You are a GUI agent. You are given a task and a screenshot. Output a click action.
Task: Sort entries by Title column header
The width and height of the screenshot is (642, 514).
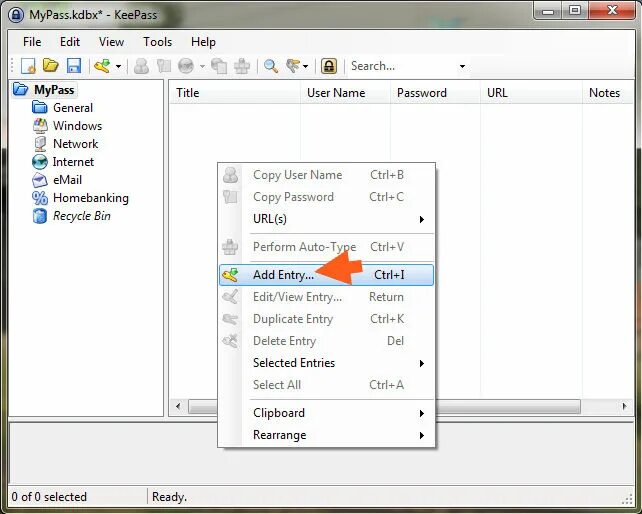(235, 93)
